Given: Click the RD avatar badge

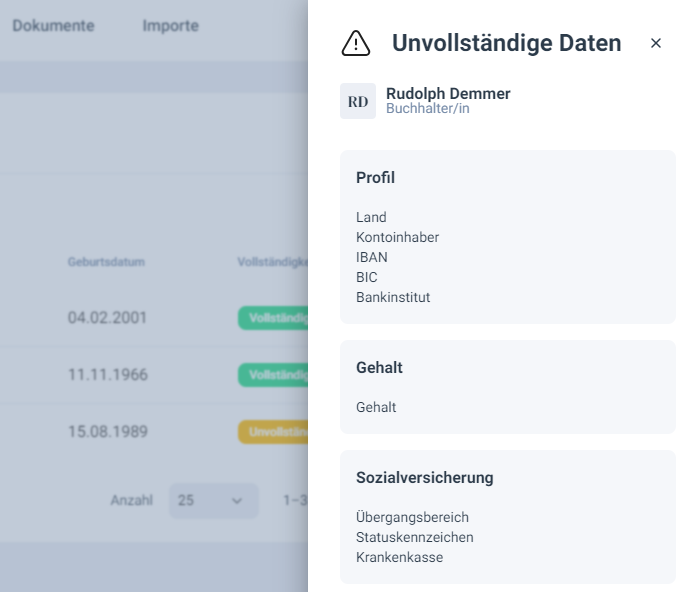Looking at the screenshot, I should pos(358,101).
